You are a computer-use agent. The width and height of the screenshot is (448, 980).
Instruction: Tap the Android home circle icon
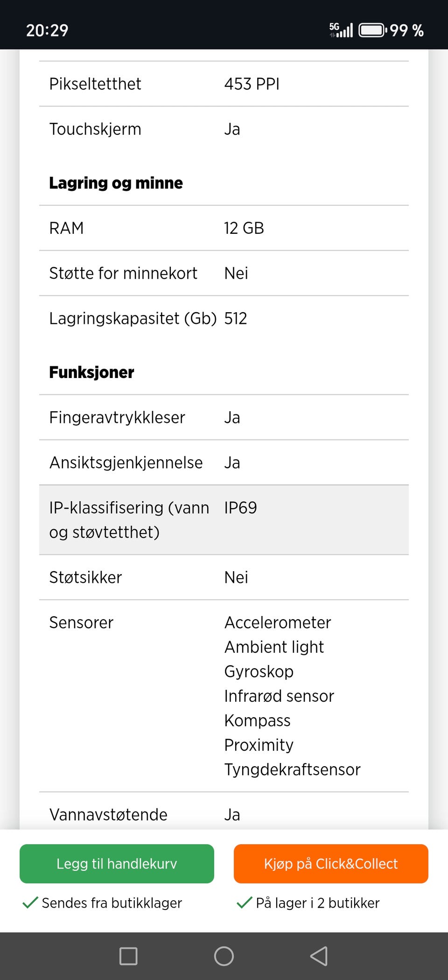coord(224,956)
